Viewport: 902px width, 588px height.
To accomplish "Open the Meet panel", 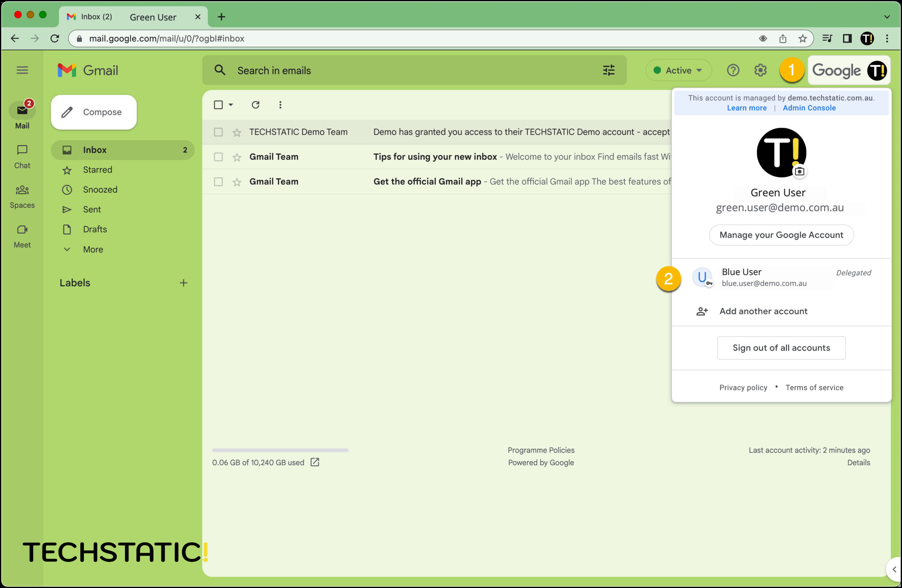I will click(22, 235).
